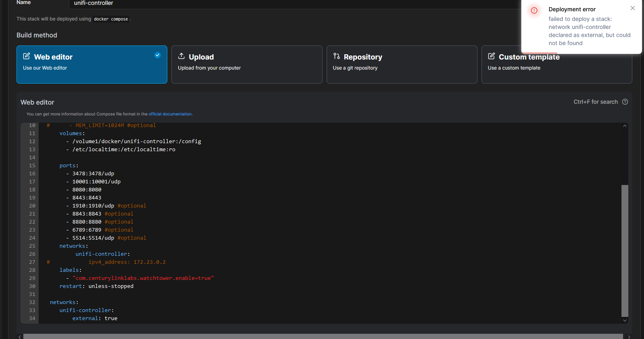Choose the Repository build method
This screenshot has width=644, height=339.
click(x=401, y=64)
